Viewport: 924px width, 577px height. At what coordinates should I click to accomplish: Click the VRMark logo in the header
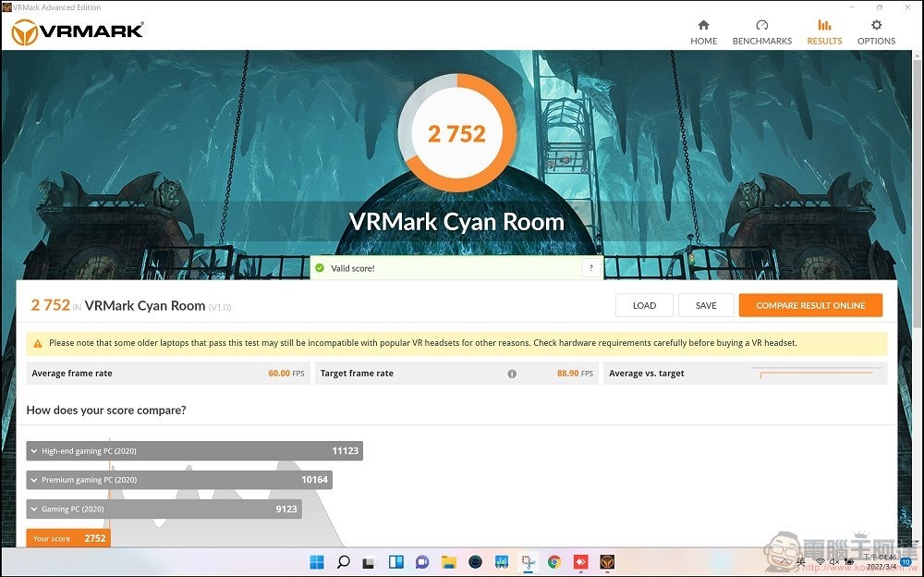tap(78, 31)
